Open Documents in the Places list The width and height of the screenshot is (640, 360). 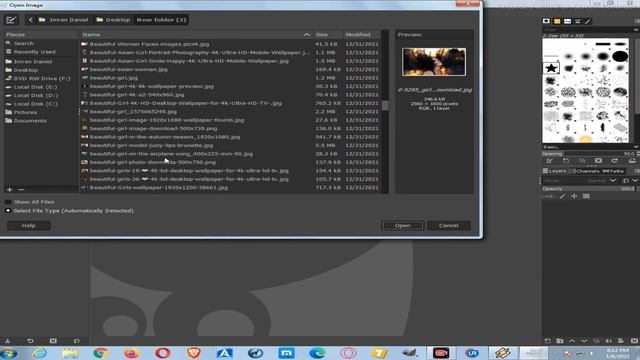pos(30,121)
